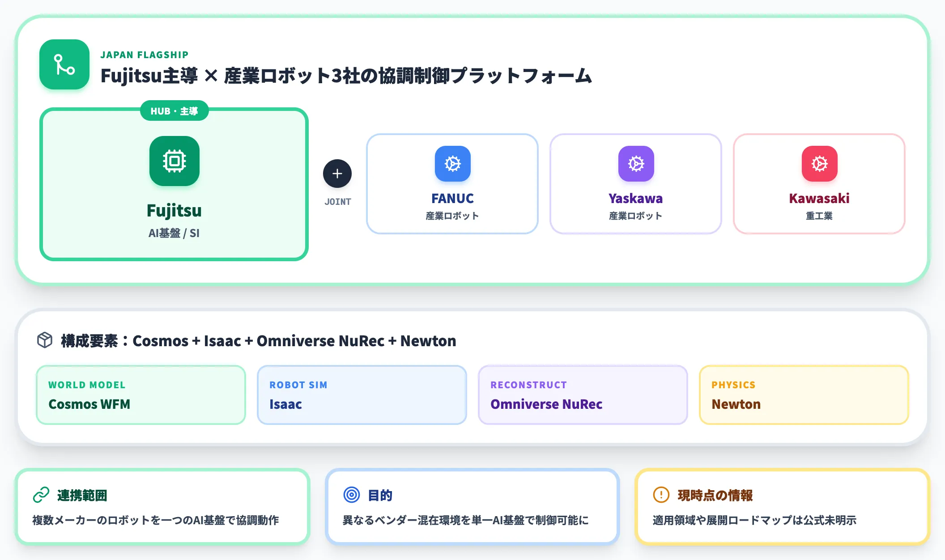Click the target icon beside 目的

tap(352, 495)
